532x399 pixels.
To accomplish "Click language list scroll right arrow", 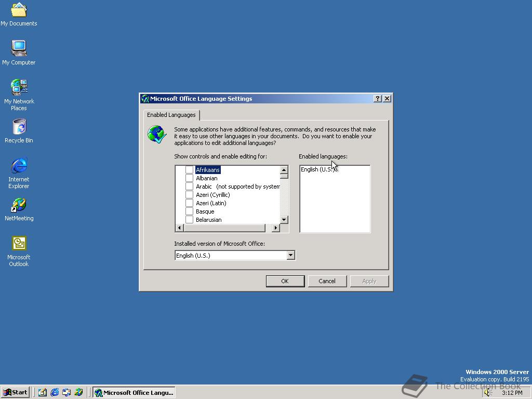I will (276, 228).
